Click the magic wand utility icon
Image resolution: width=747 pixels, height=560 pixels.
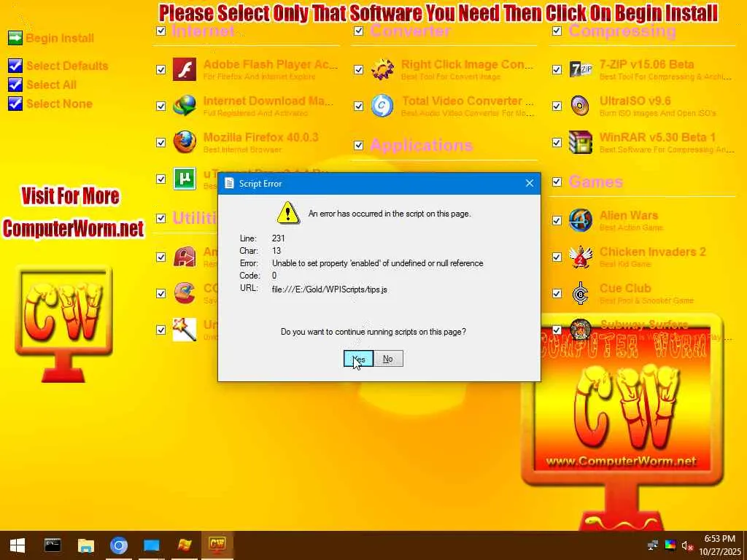point(185,330)
